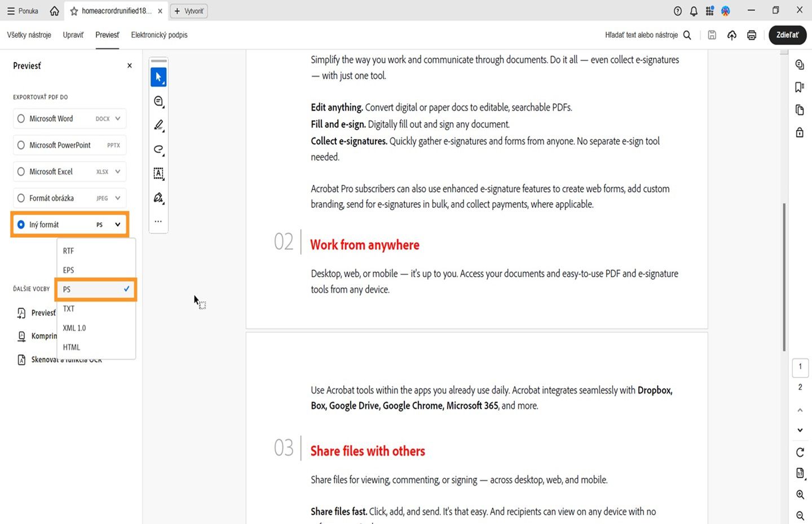This screenshot has width=812, height=524.
Task: Select the comment annotation tool
Action: coord(158,101)
